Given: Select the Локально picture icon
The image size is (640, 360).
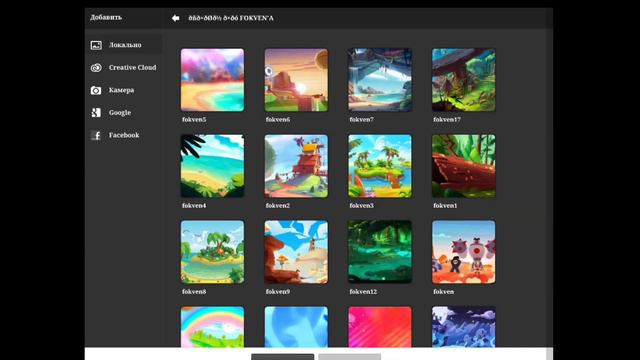Looking at the screenshot, I should (96, 45).
